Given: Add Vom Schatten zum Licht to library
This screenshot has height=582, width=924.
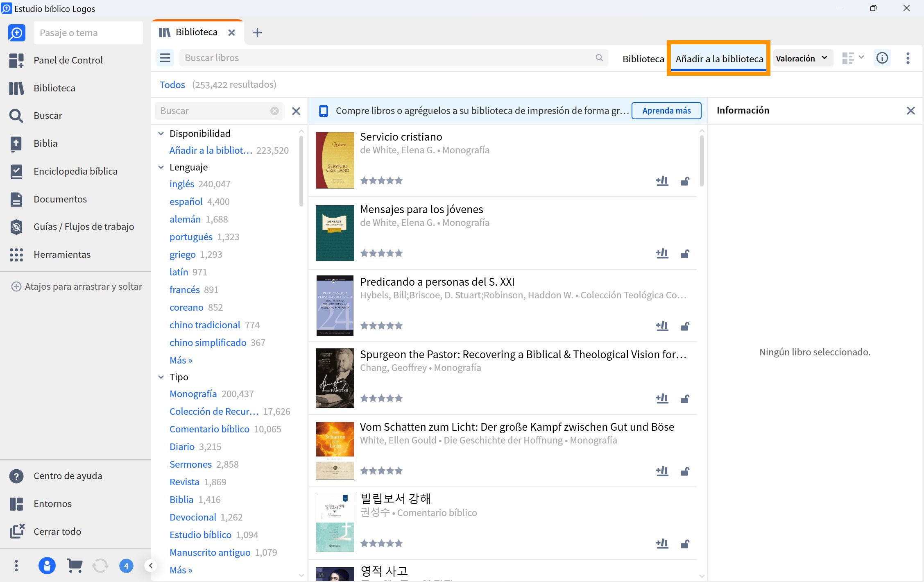Looking at the screenshot, I should pyautogui.click(x=662, y=471).
